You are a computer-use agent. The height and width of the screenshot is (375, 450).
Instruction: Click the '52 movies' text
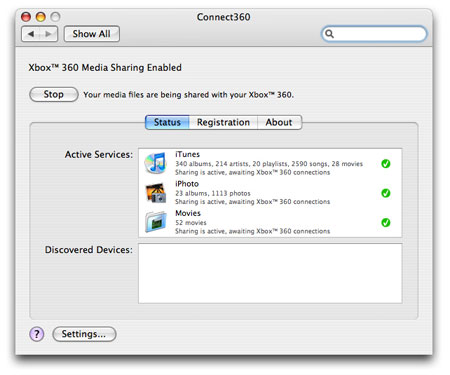pos(191,223)
